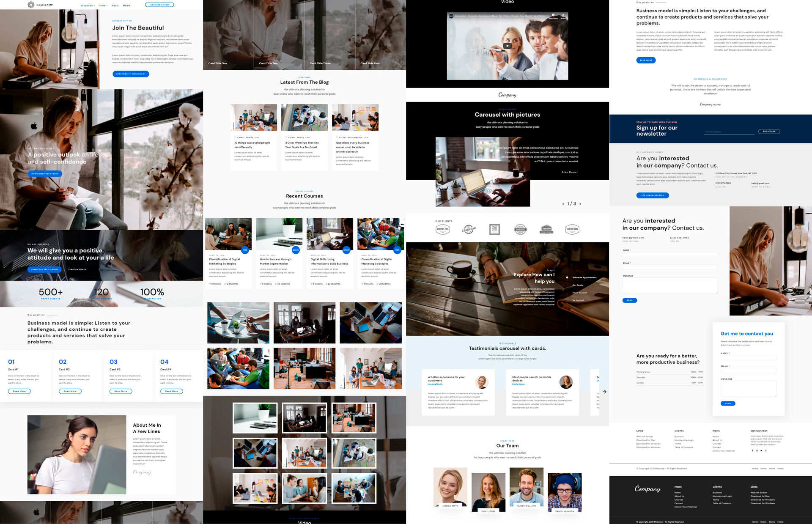Image resolution: width=812 pixels, height=524 pixels.
Task: Play the YouTube video
Action: click(507, 46)
